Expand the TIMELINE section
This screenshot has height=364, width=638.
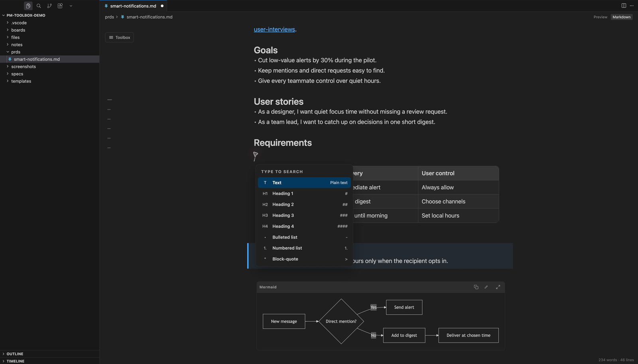[49, 361]
